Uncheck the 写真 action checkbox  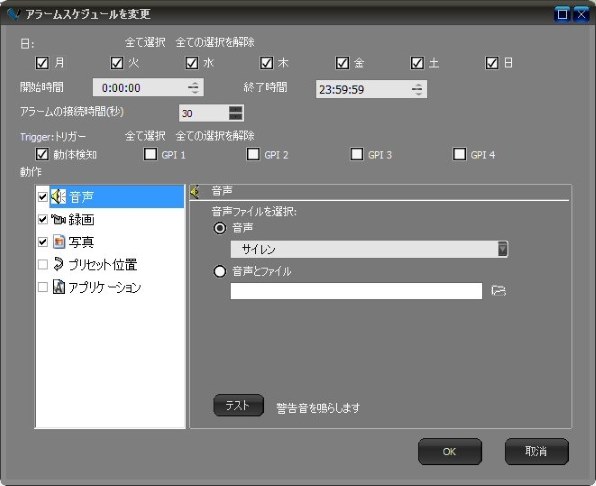coord(43,242)
